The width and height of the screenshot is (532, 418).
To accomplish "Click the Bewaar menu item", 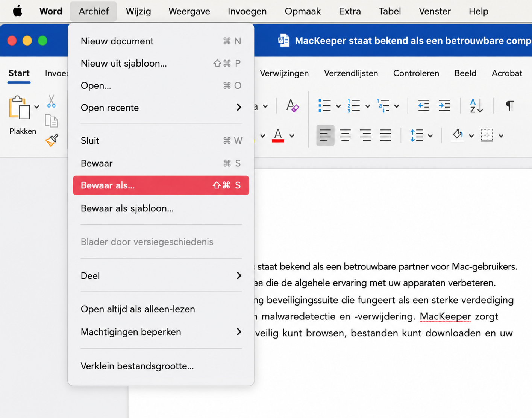I will point(161,163).
